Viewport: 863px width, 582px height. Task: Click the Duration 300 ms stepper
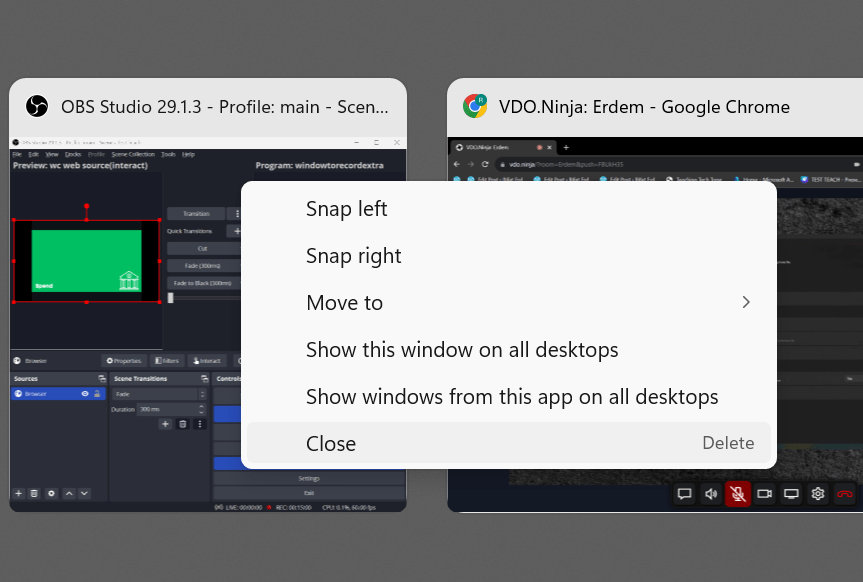point(201,409)
